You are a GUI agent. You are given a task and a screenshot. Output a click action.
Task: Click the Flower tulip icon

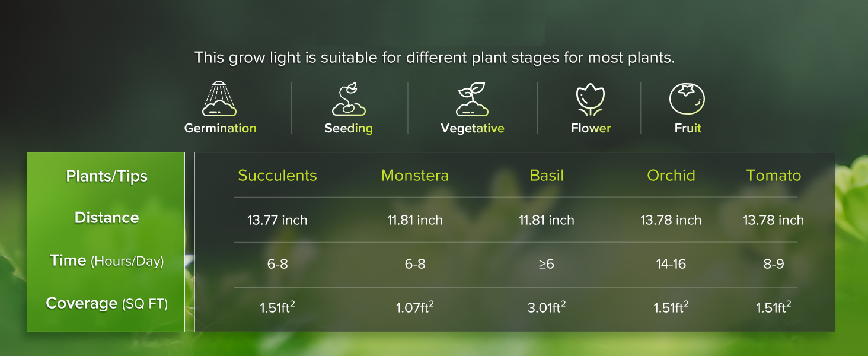pos(590,99)
